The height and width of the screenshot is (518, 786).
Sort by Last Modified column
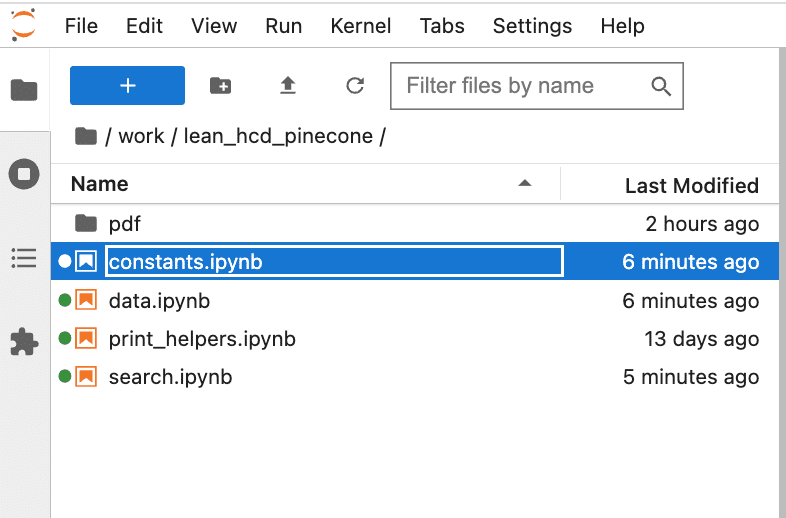691,185
